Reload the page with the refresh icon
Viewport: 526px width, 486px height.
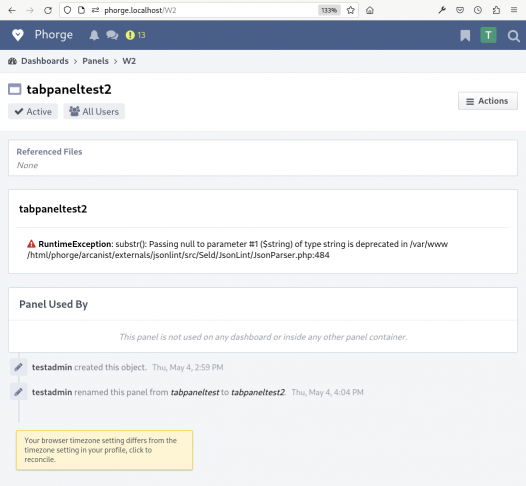pos(48,10)
